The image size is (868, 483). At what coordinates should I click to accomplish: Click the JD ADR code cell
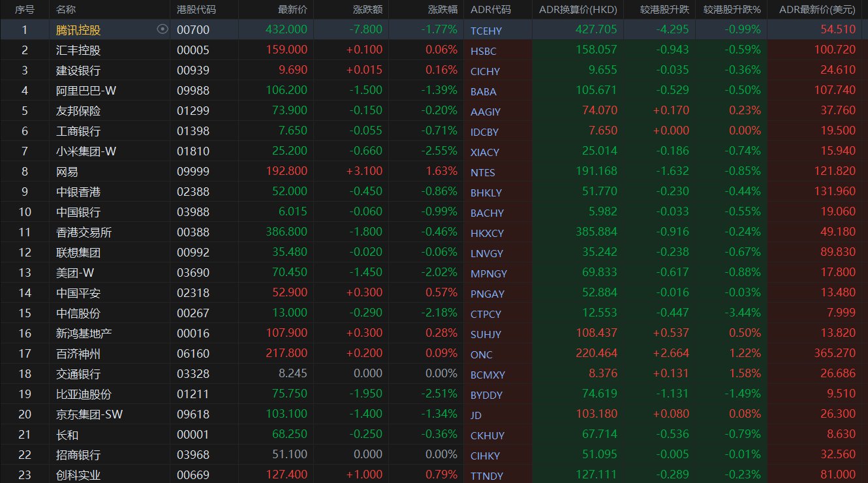(x=476, y=415)
